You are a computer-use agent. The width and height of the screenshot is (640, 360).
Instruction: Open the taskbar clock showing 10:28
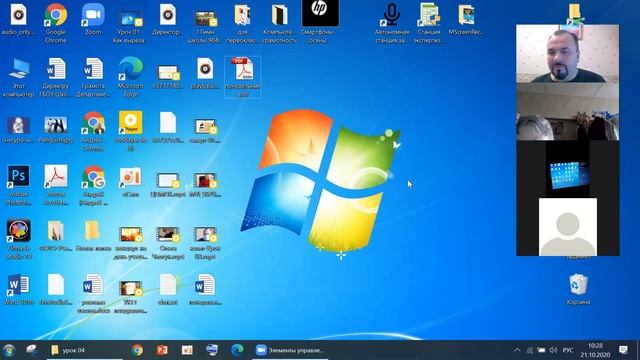[596, 350]
